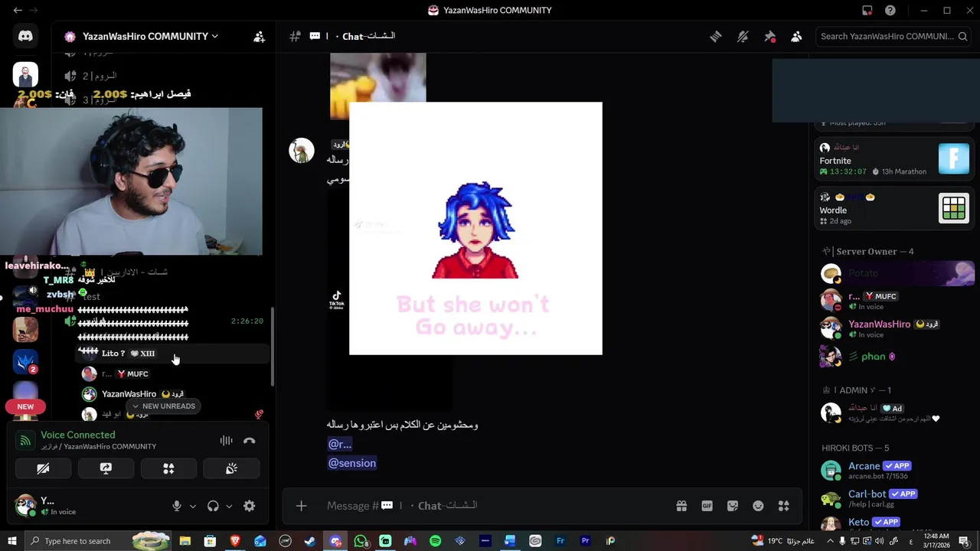
Task: Click Fortnite game thumbnail icon
Action: click(x=954, y=159)
